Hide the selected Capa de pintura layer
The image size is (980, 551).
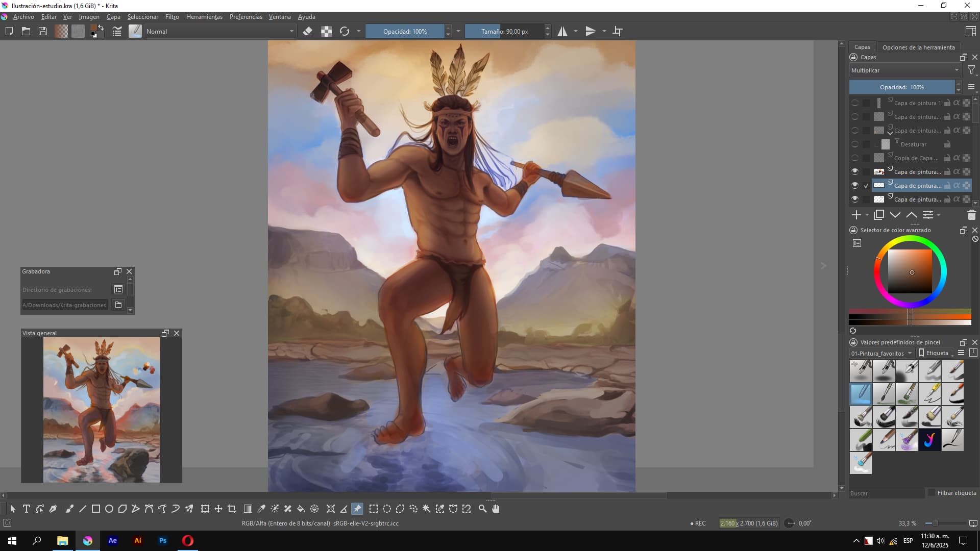(855, 185)
